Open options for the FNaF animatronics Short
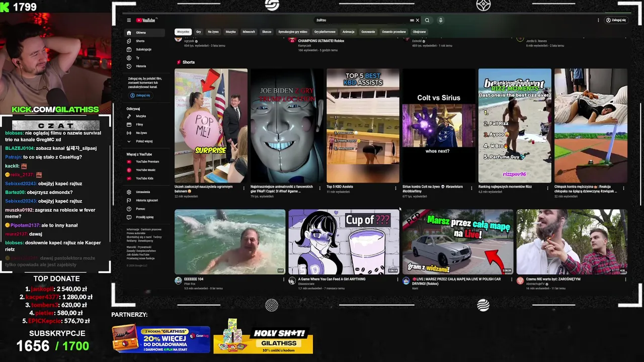Viewport: 644px width, 362px height. 320,189
